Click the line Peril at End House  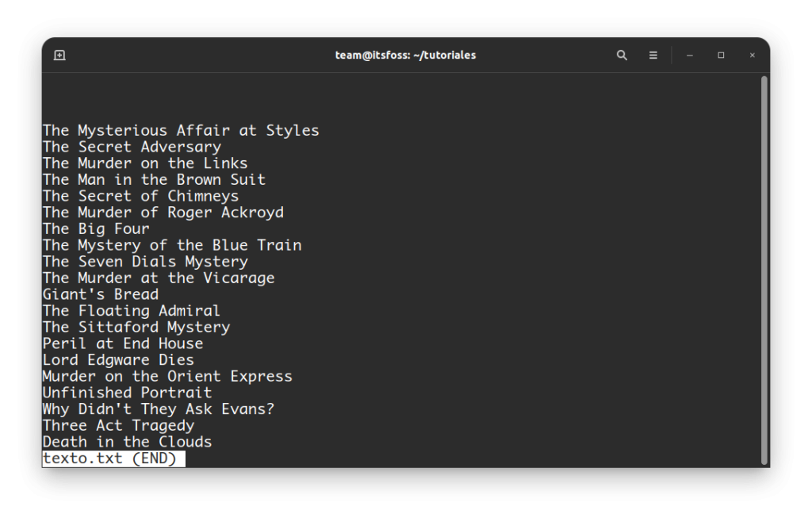123,343
